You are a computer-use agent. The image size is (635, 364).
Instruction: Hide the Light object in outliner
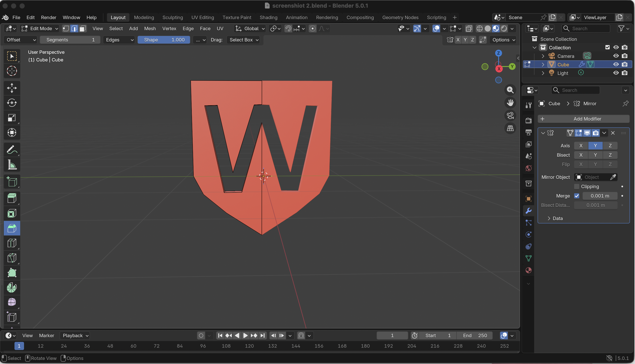click(x=616, y=73)
